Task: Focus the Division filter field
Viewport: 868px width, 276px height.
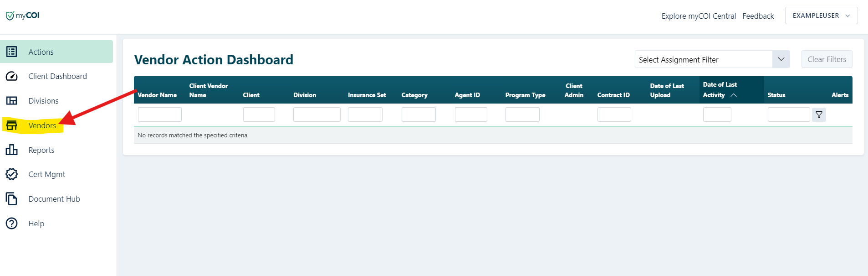Action: coord(317,115)
